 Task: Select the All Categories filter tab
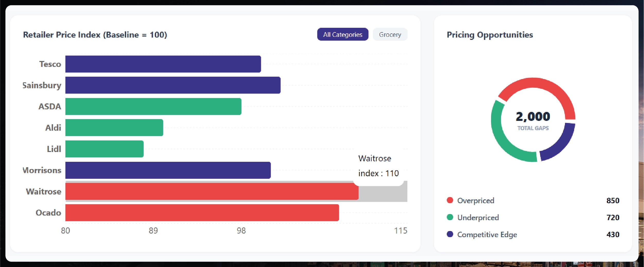click(342, 34)
